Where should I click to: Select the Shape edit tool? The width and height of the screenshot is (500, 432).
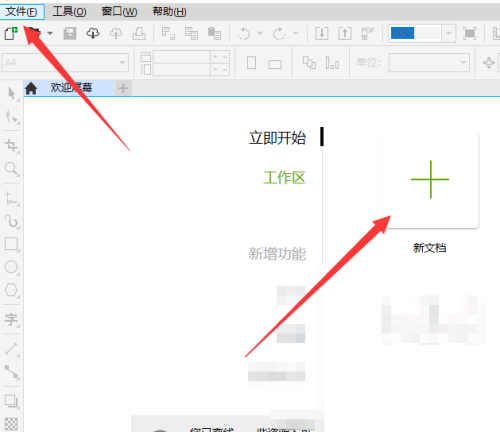tap(12, 117)
